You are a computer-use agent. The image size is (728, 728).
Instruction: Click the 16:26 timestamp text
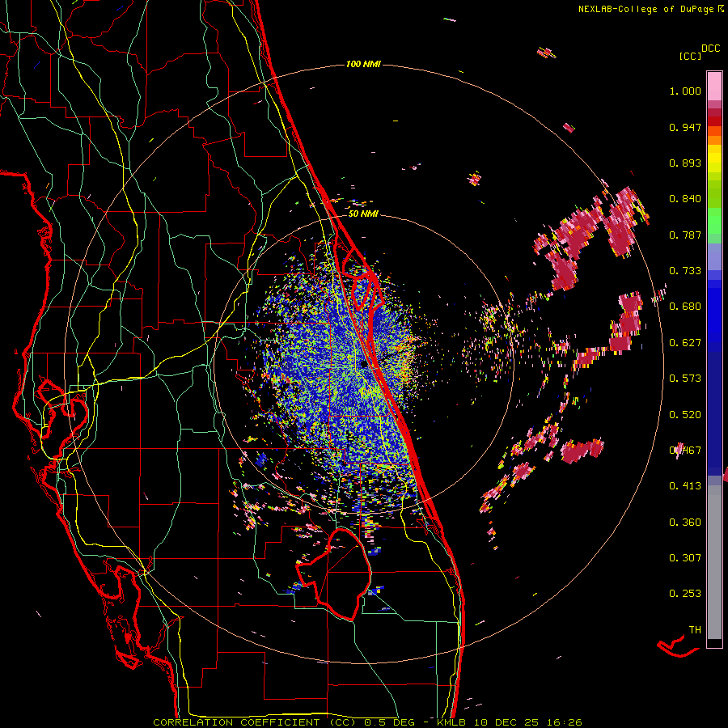(564, 722)
